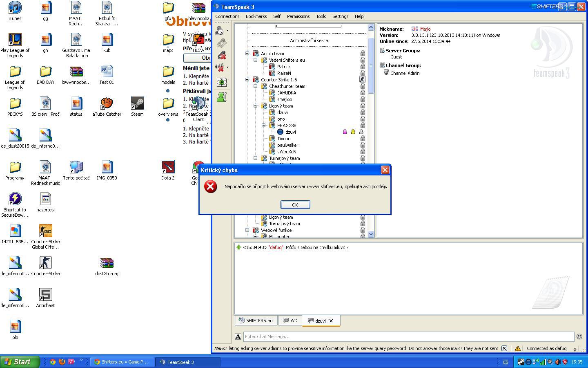
Task: Select the JAHUDKA channel
Action: coord(287,93)
